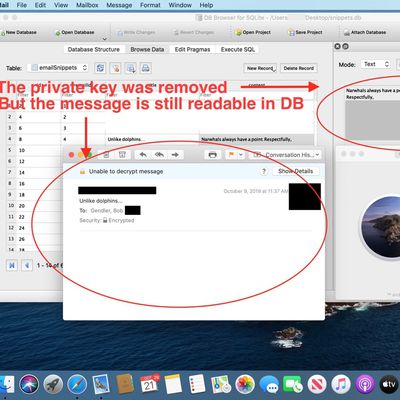
Task: Open Safari from the Dock
Action: (77, 384)
